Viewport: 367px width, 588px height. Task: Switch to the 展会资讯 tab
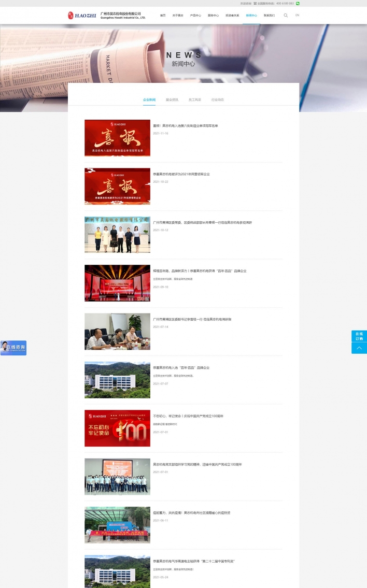(x=172, y=99)
